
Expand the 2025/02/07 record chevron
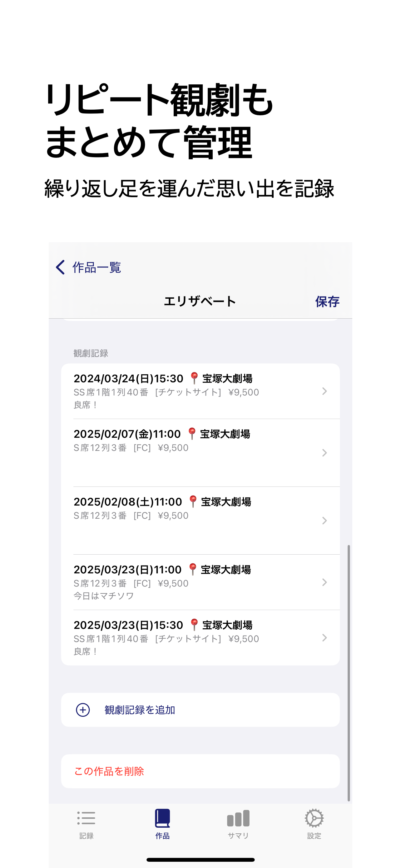tap(324, 452)
